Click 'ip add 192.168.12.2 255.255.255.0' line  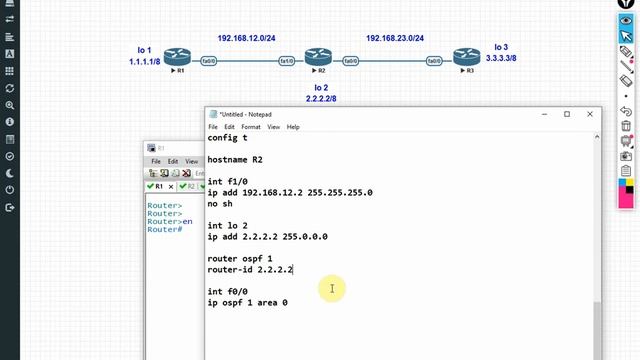click(x=290, y=192)
